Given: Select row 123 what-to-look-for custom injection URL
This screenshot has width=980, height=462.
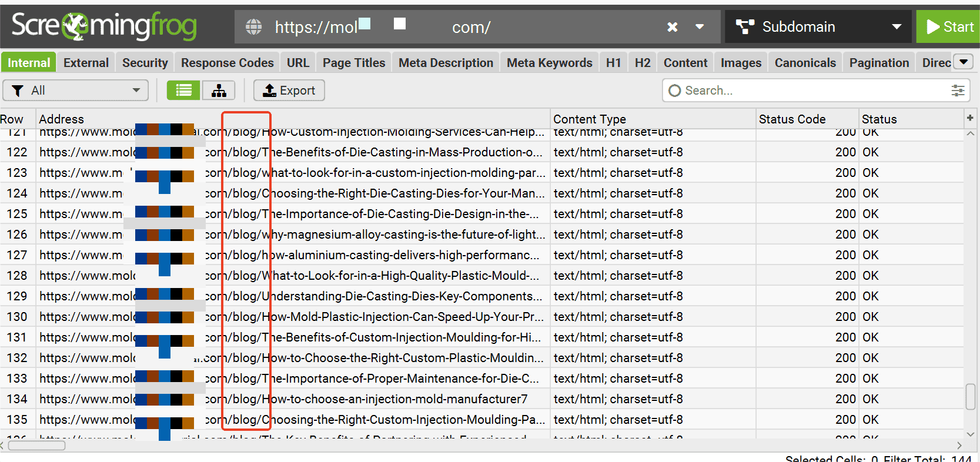Looking at the screenshot, I should (x=293, y=173).
